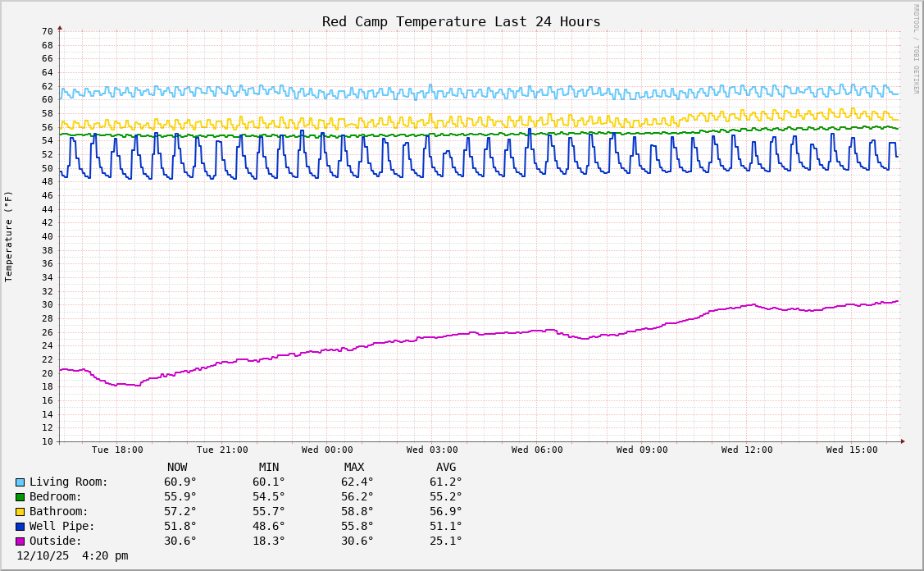Click the red arrow atop the Y axis
This screenshot has height=571, width=924.
tap(60, 28)
